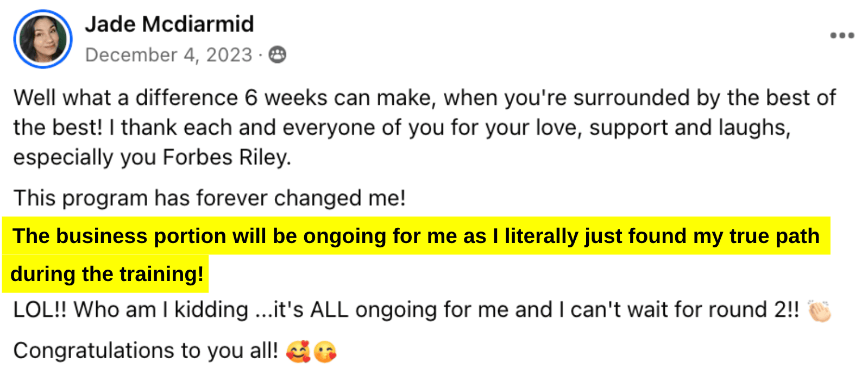868x374 pixels.
Task: Click the line starting 'Well what a difference'
Action: point(425,98)
